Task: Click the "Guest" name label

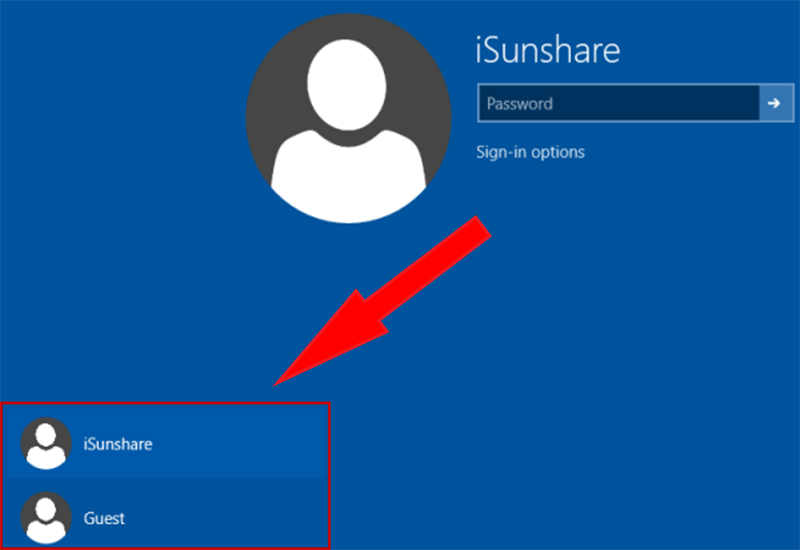Action: click(104, 519)
